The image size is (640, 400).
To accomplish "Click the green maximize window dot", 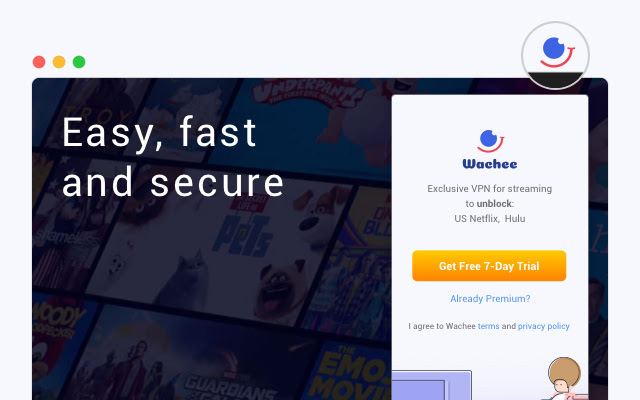I will coord(79,62).
